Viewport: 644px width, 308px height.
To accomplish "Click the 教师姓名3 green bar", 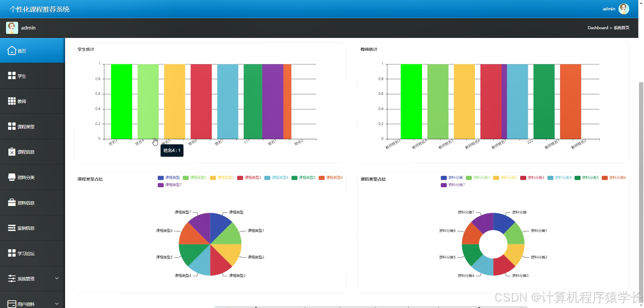I will coord(411,101).
